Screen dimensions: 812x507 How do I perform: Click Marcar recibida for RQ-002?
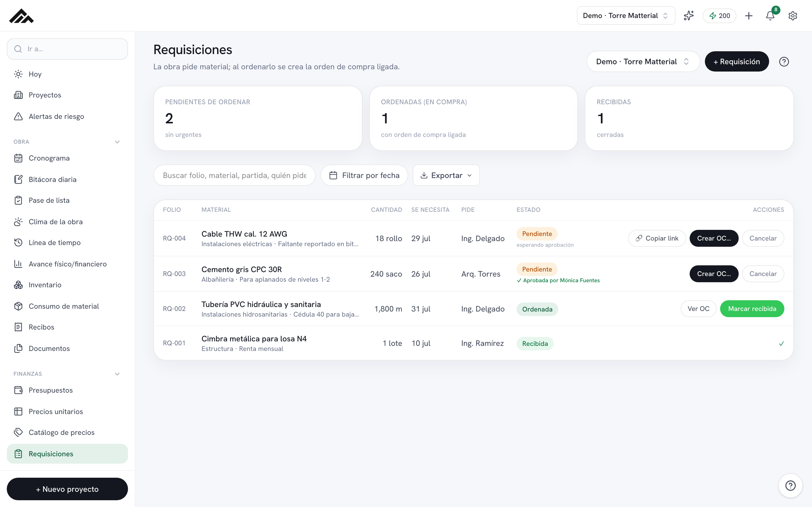(752, 308)
